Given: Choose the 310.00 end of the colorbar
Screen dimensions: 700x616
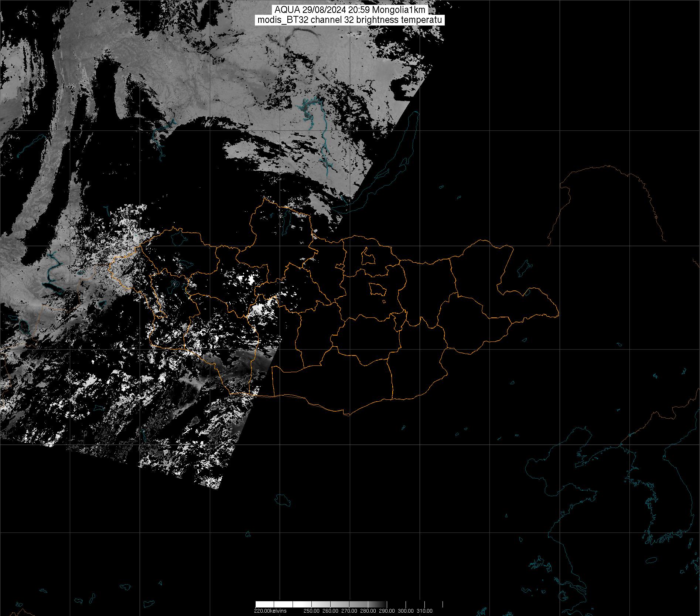Looking at the screenshot, I should pyautogui.click(x=424, y=611).
